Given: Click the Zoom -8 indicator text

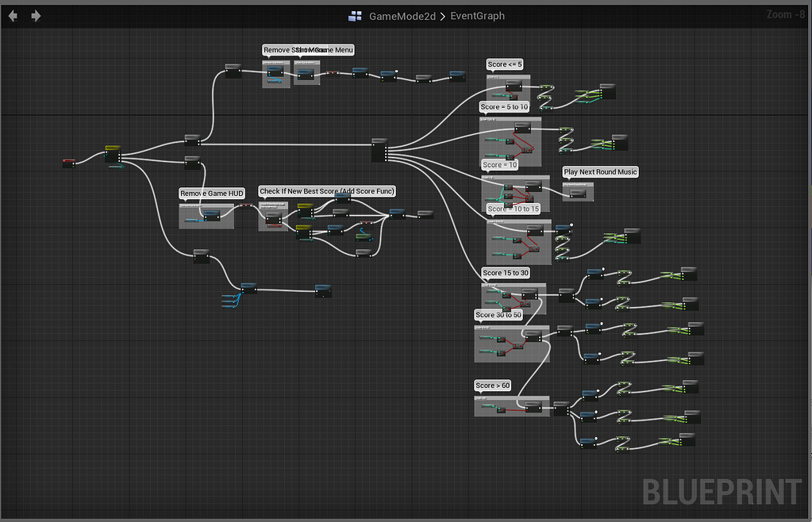Looking at the screenshot, I should [786, 14].
